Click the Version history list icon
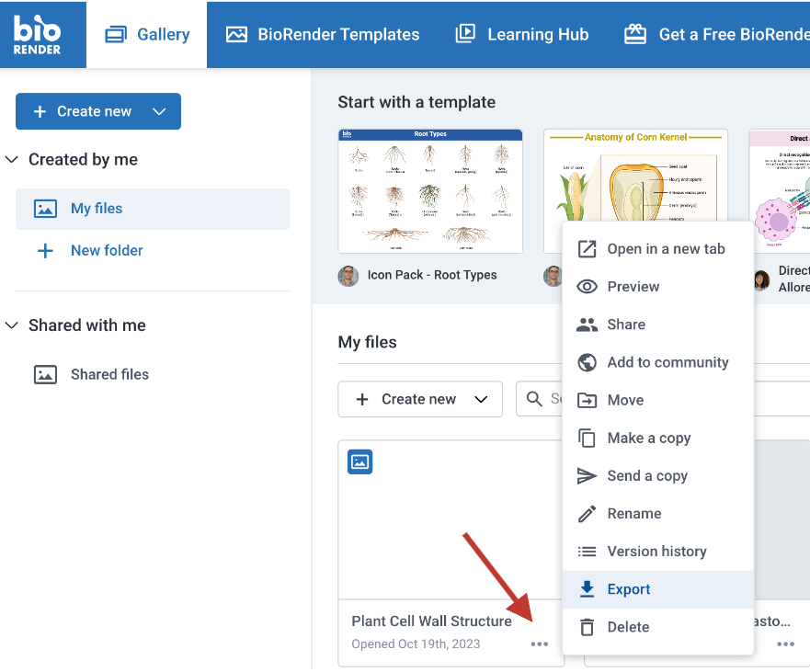This screenshot has width=810, height=672. coord(587,551)
